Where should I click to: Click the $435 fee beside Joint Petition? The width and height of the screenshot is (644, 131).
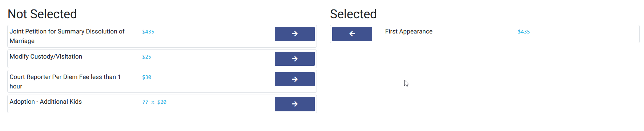tap(148, 32)
